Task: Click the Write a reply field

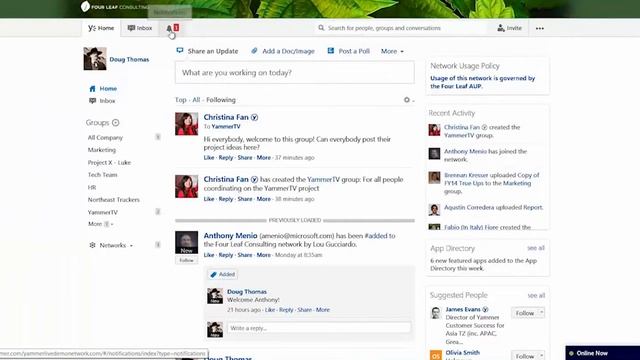Action: tap(319, 328)
